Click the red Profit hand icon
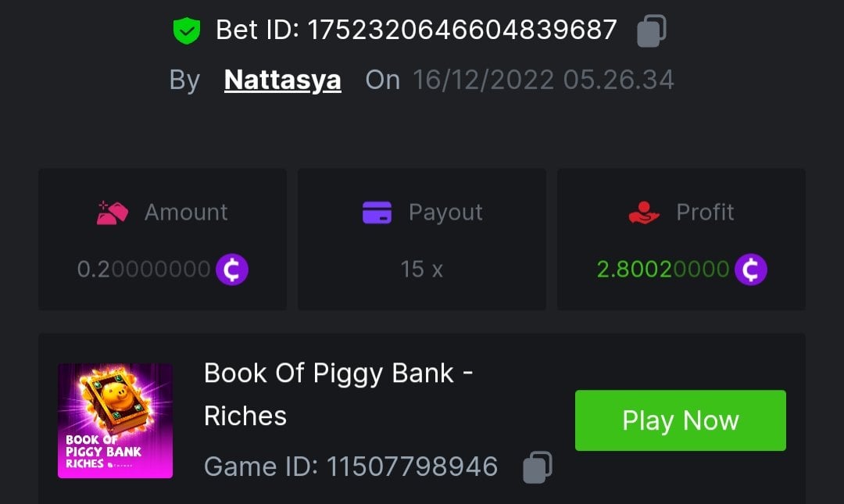The image size is (844, 504). (x=644, y=213)
